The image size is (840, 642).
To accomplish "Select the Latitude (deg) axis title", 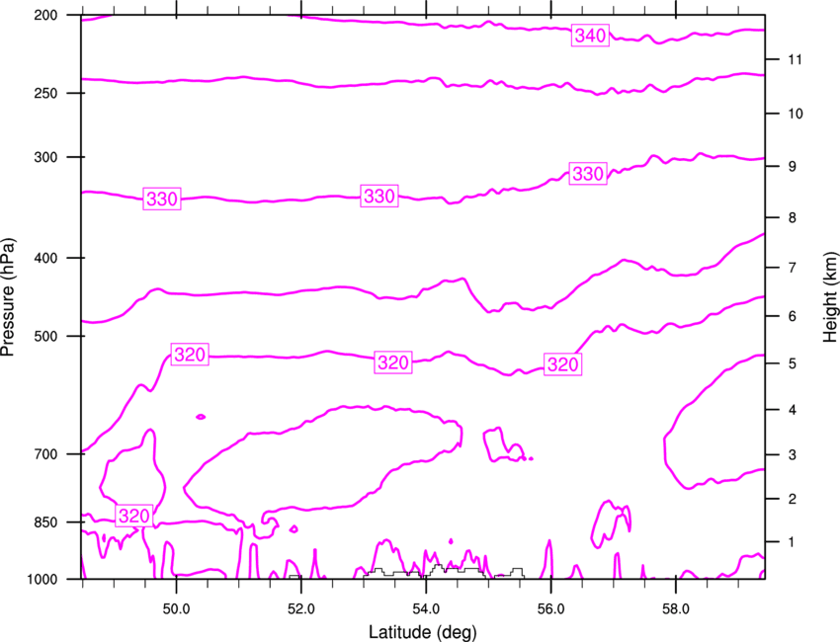I will (422, 632).
